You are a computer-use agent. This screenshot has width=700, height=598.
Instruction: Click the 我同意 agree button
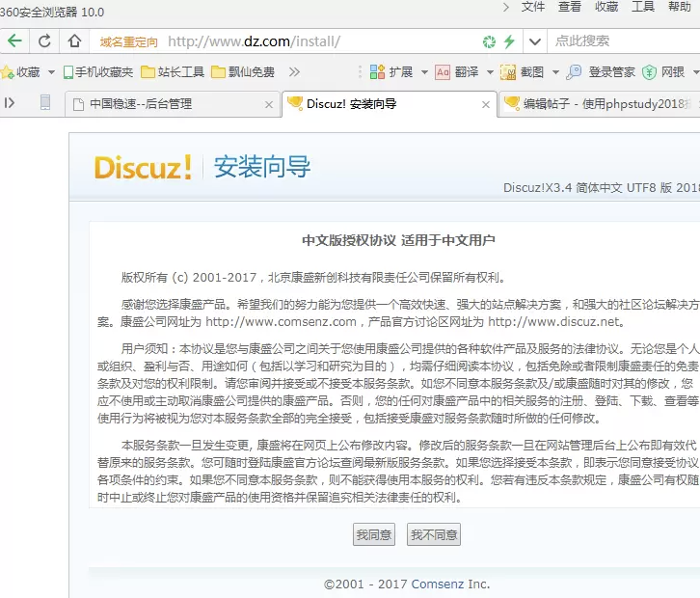tap(374, 534)
